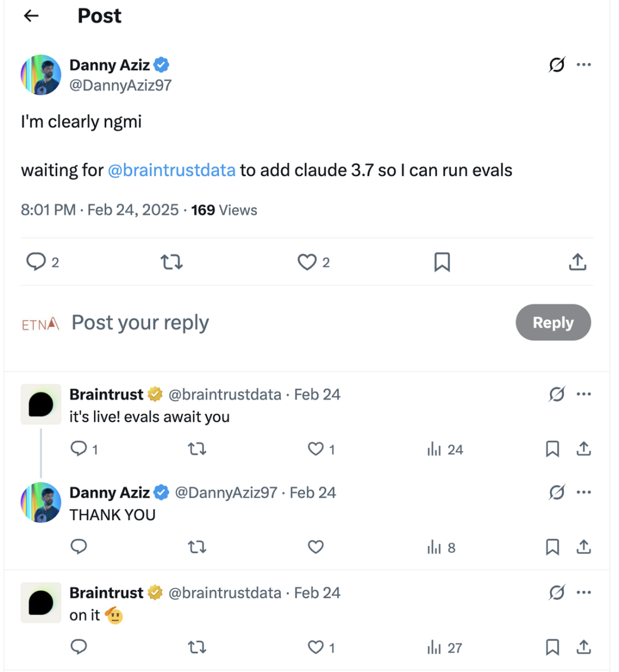Open more options on the main post

[584, 65]
